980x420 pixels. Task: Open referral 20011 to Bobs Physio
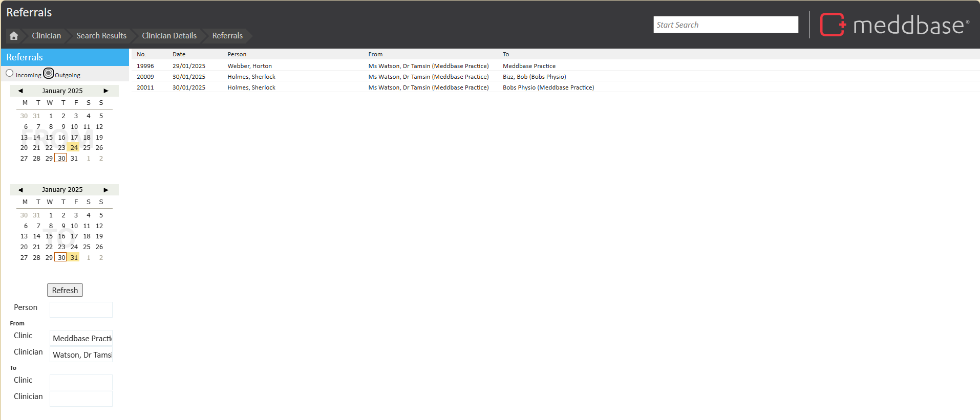[x=548, y=87]
